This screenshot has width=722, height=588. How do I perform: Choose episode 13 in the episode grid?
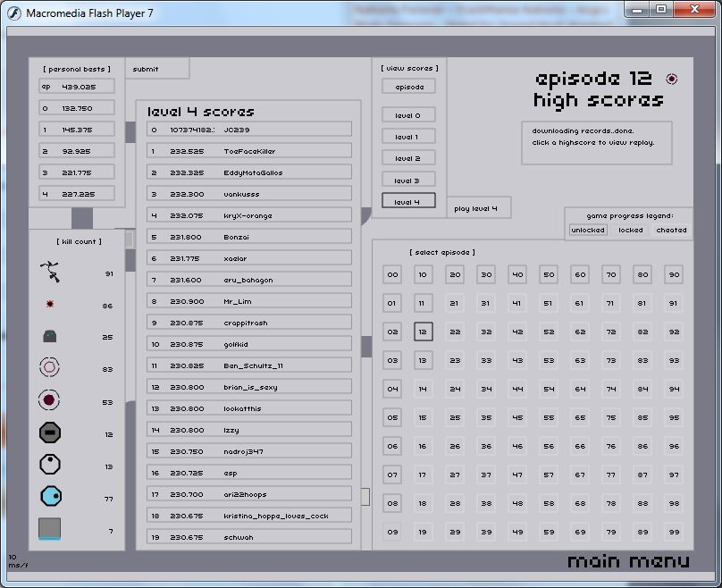tap(424, 360)
